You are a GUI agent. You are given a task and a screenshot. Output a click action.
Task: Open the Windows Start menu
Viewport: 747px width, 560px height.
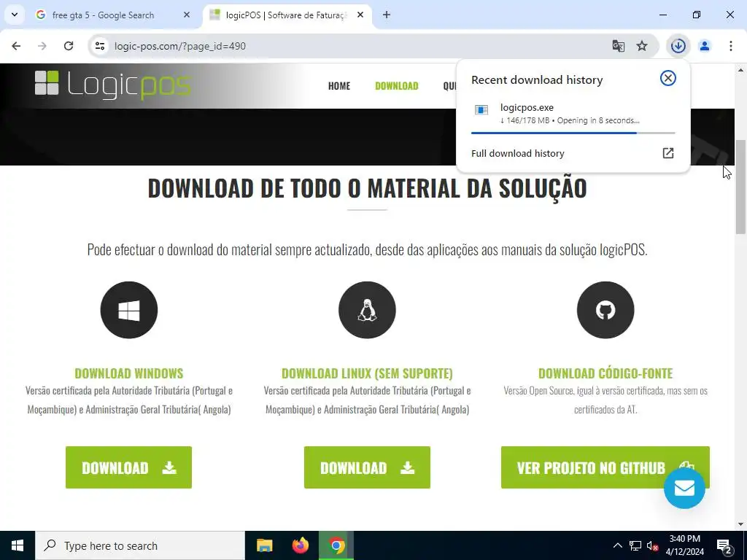tap(18, 545)
